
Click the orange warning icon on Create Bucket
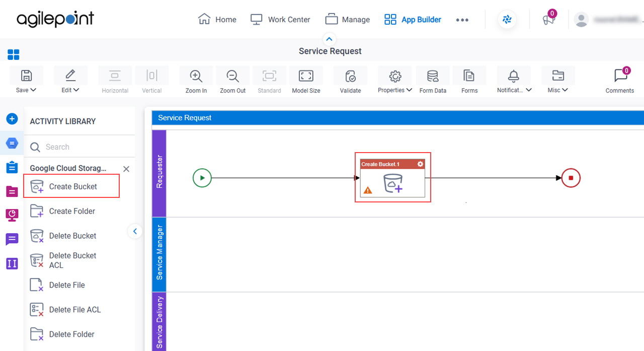[x=368, y=190]
